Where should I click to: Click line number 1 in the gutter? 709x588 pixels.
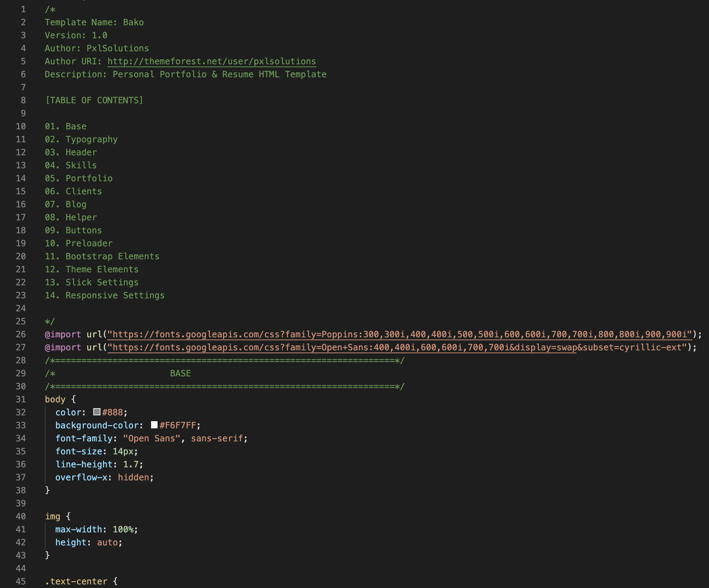pyautogui.click(x=23, y=9)
